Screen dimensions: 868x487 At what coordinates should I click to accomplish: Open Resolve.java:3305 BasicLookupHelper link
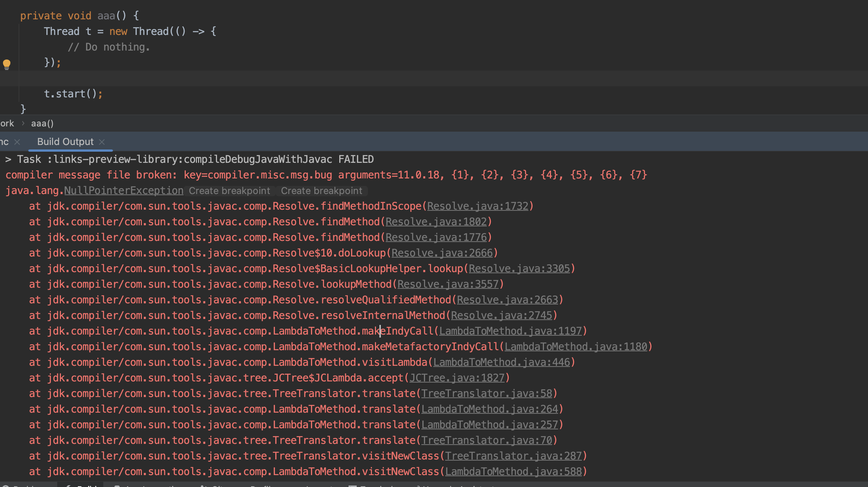pyautogui.click(x=519, y=269)
